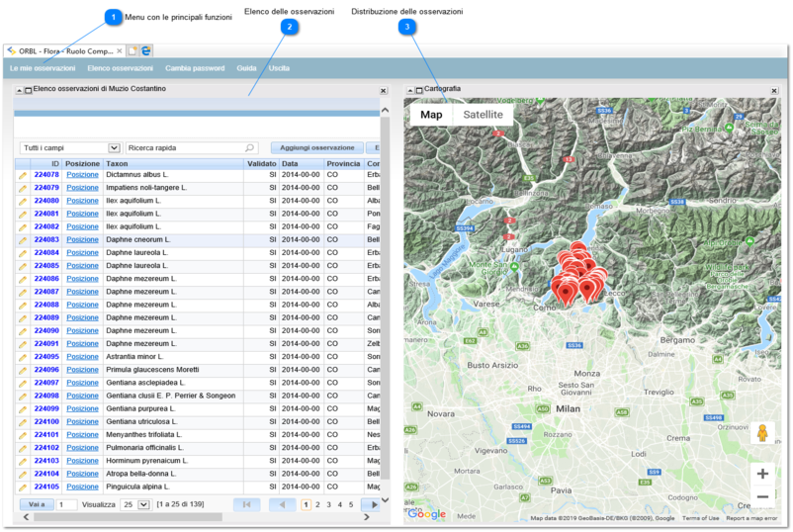This screenshot has width=793, height=532.
Task: Maximize the Elenco osservazioni panel
Action: coord(29,91)
